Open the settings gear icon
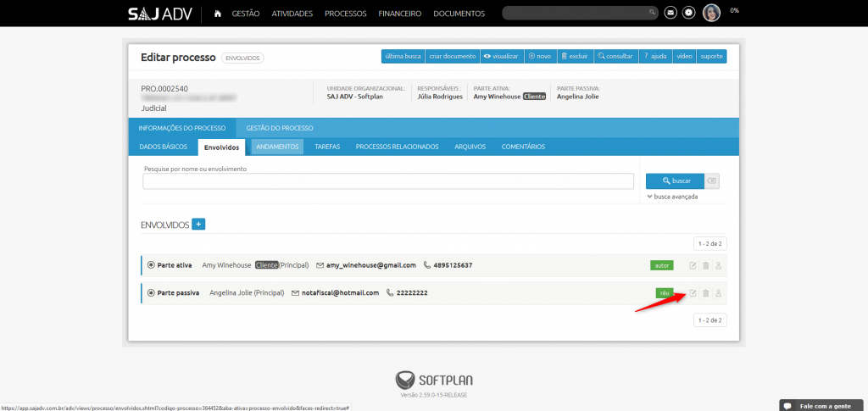This screenshot has width=868, height=411. 688,13
